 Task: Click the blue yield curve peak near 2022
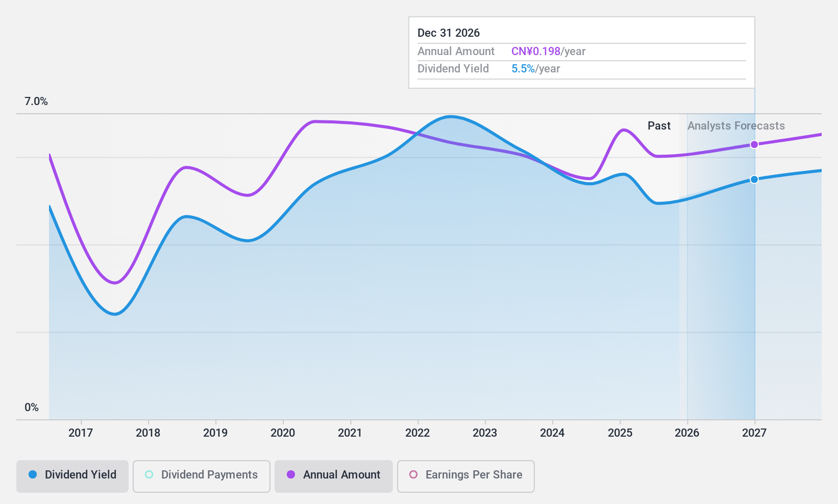pyautogui.click(x=451, y=116)
